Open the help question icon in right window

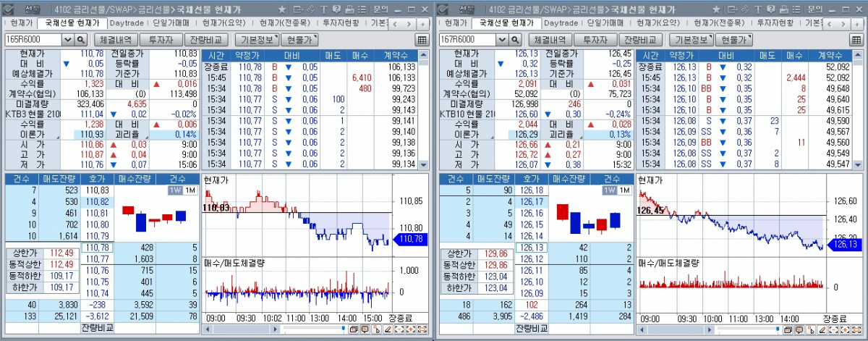pos(770,9)
